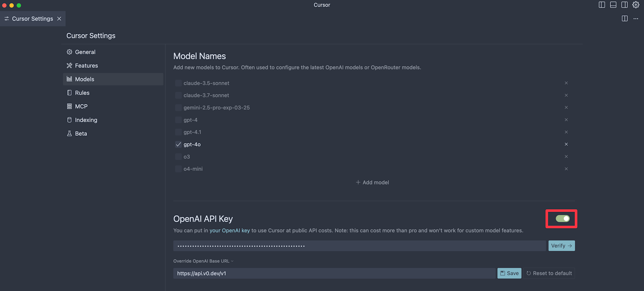Focus the base URL input field
Screen dimensions: 644x291
coord(334,273)
